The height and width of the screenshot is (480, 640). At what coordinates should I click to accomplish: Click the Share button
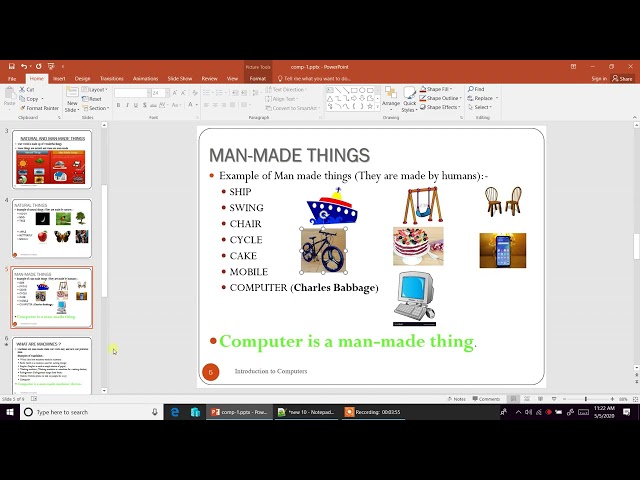pyautogui.click(x=622, y=78)
